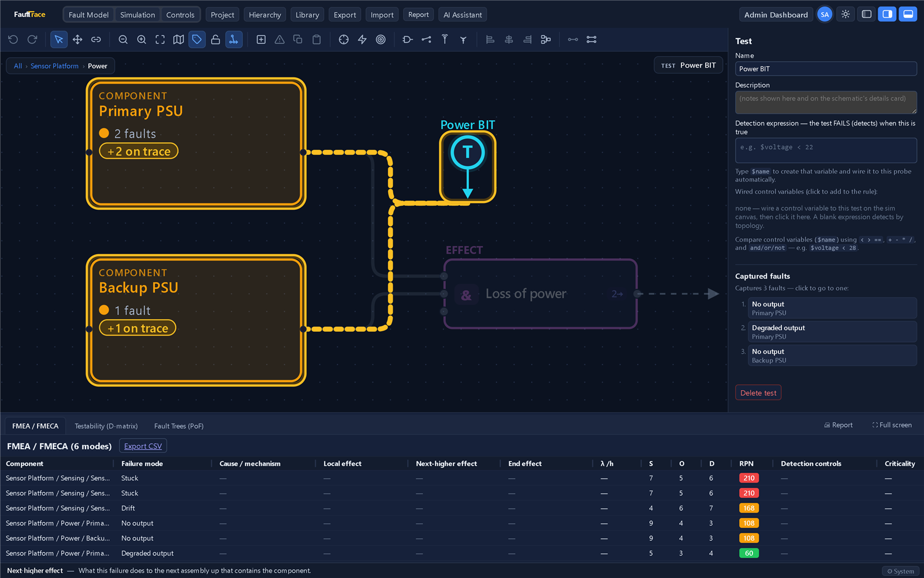Edit the test Name field
Screen dimensions: 924x578
tap(826, 69)
